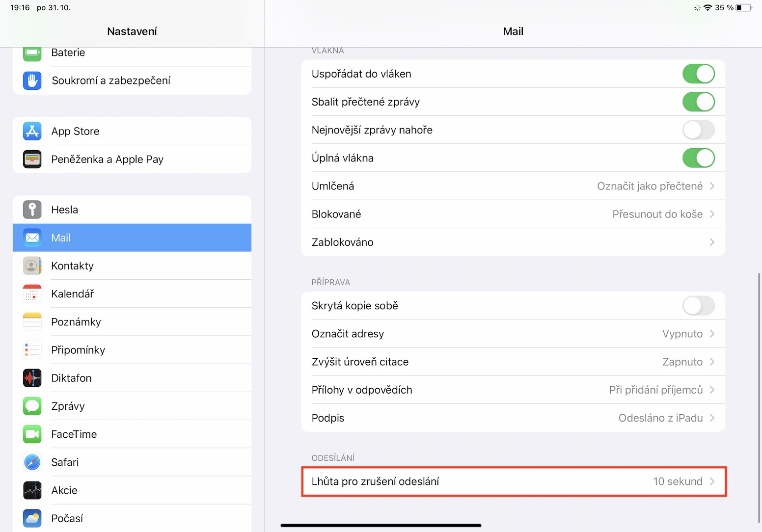Enable Nejnovější zprávy nahoře switch

coord(698,130)
